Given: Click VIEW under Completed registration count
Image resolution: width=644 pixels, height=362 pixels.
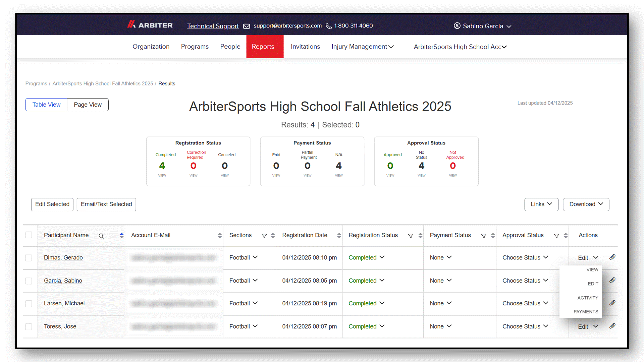Looking at the screenshot, I should point(162,175).
